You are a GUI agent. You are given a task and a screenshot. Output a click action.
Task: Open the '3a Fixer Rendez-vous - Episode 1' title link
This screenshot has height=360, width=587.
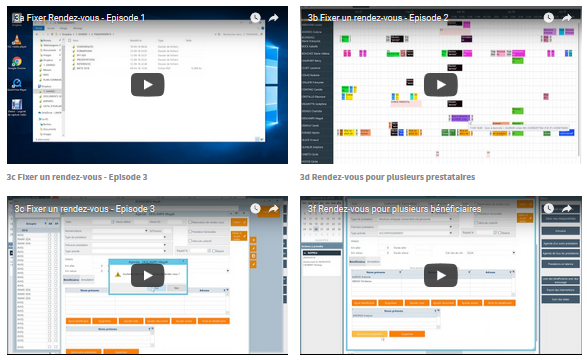[x=79, y=18]
